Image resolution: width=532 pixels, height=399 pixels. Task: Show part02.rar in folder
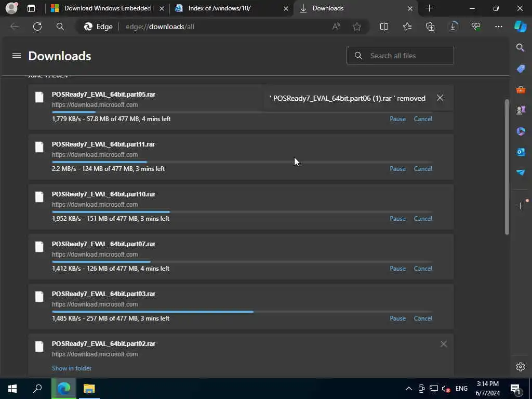(72, 368)
